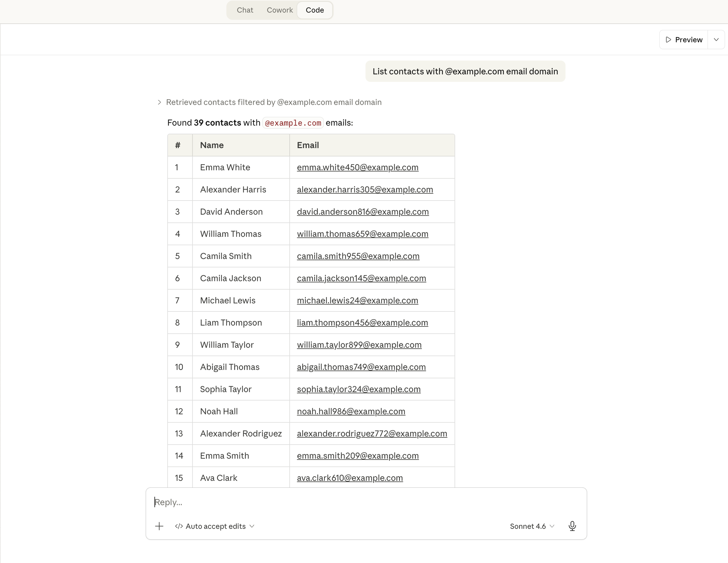This screenshot has height=563, width=728.
Task: Open the Auto accept edits dropdown
Action: [215, 526]
